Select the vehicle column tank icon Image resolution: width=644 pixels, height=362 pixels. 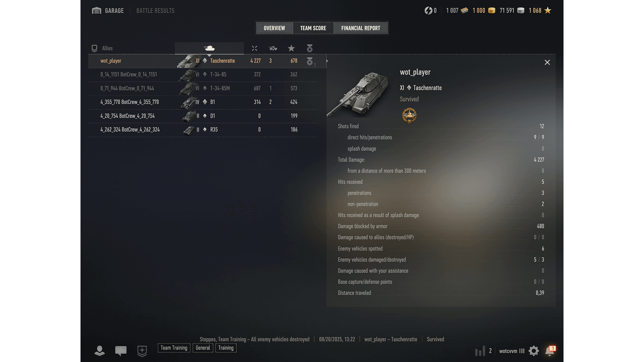[x=209, y=48]
